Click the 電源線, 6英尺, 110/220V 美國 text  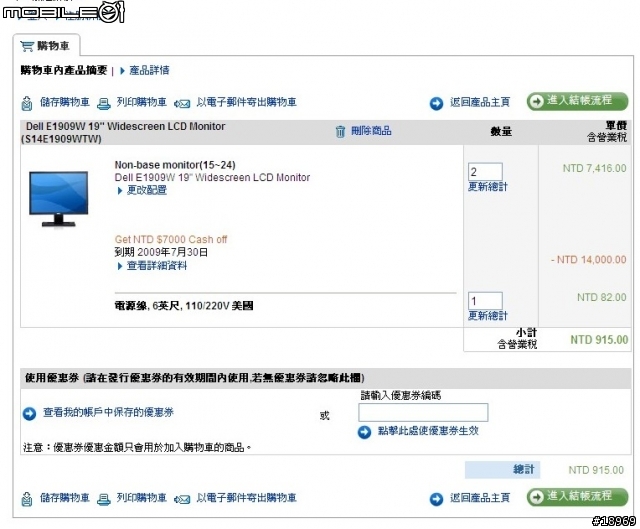(184, 306)
